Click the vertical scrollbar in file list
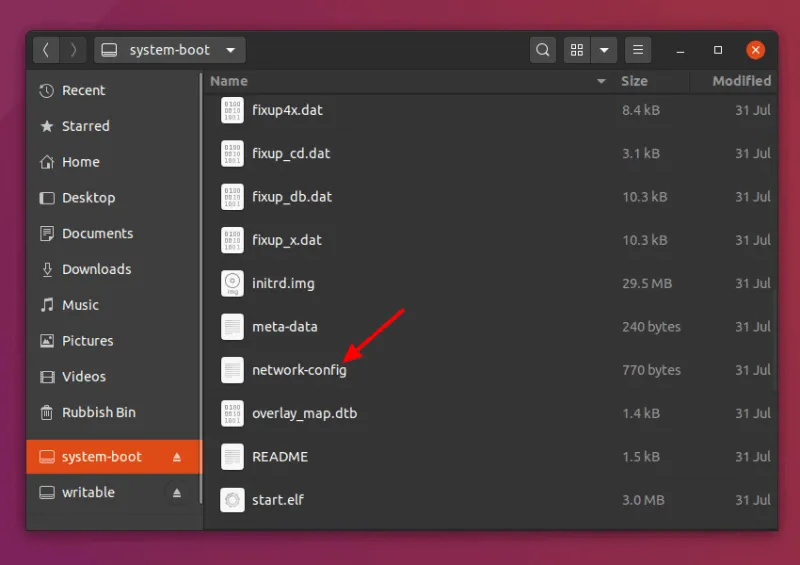 (775, 300)
